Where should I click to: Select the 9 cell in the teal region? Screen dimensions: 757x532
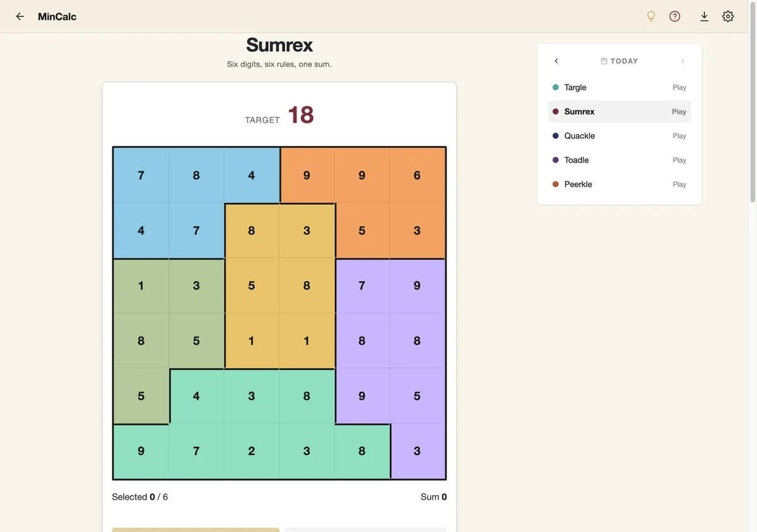141,451
